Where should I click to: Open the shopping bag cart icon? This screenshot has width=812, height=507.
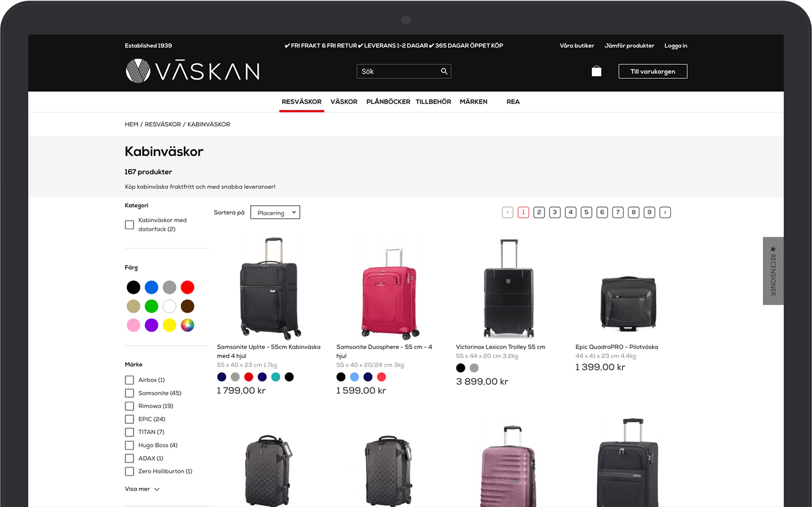click(596, 71)
